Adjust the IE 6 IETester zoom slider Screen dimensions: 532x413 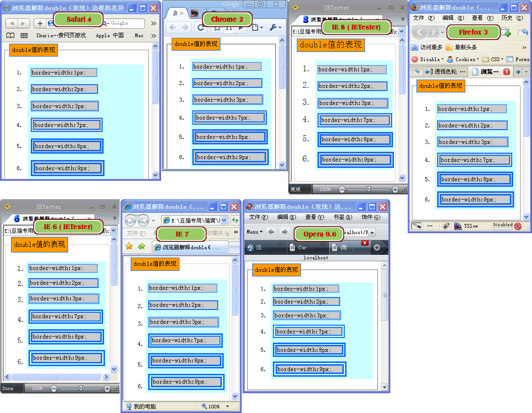tap(81, 388)
